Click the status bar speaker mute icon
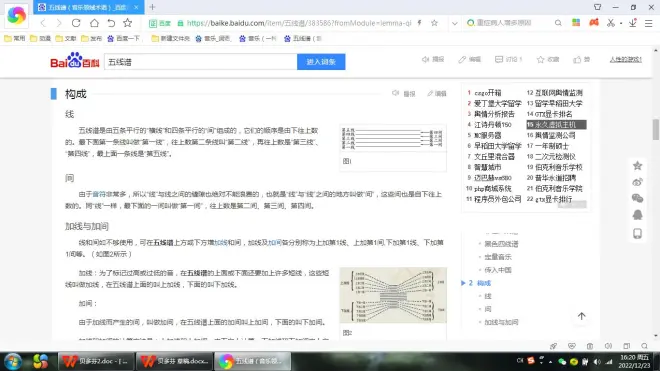The width and height of the screenshot is (660, 371). (x=608, y=346)
